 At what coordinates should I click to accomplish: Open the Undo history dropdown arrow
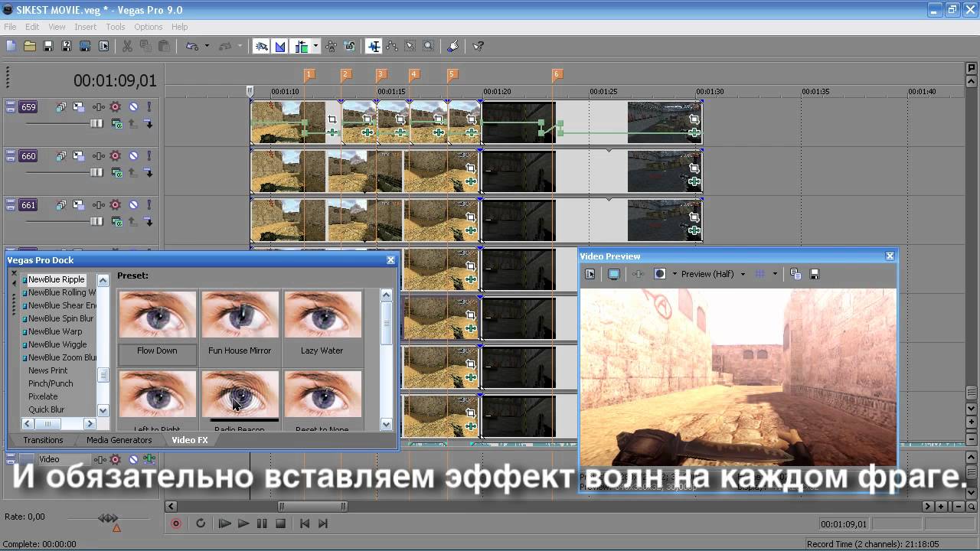207,47
